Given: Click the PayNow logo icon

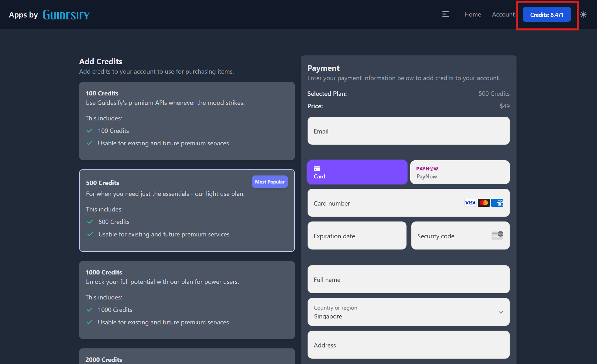Looking at the screenshot, I should pos(427,168).
